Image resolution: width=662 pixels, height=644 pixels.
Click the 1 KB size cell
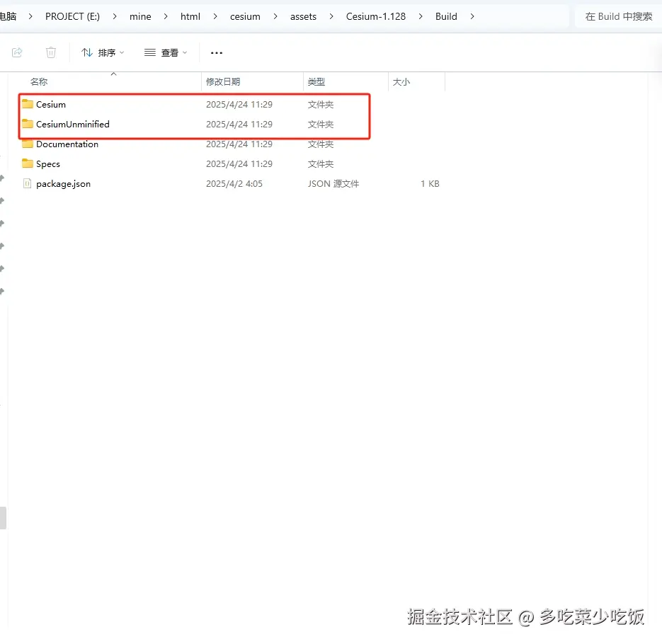(430, 183)
